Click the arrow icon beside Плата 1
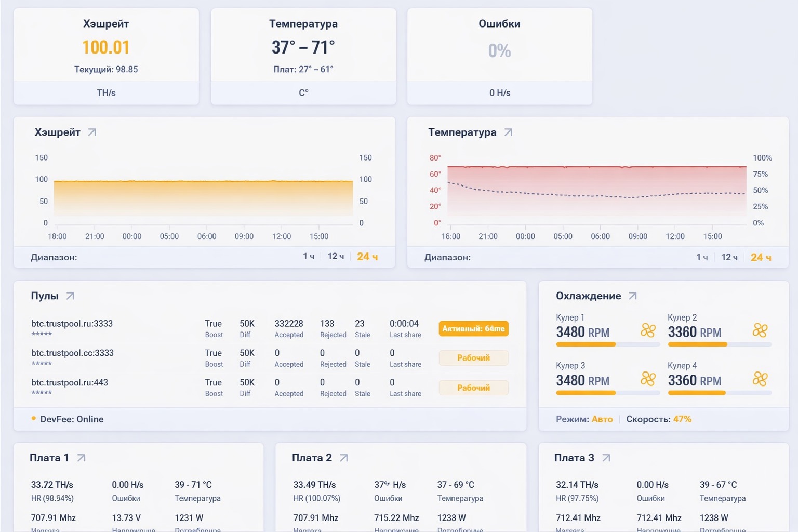 pos(81,458)
